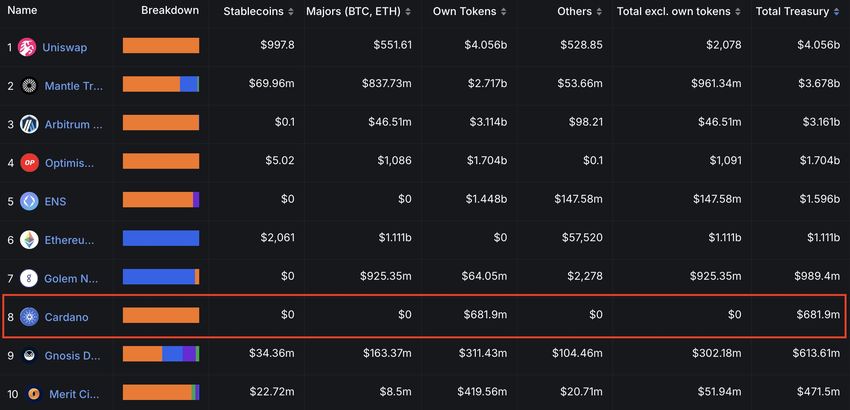Click the Uniswap unicorn logo
This screenshot has height=410, width=850.
[x=29, y=47]
